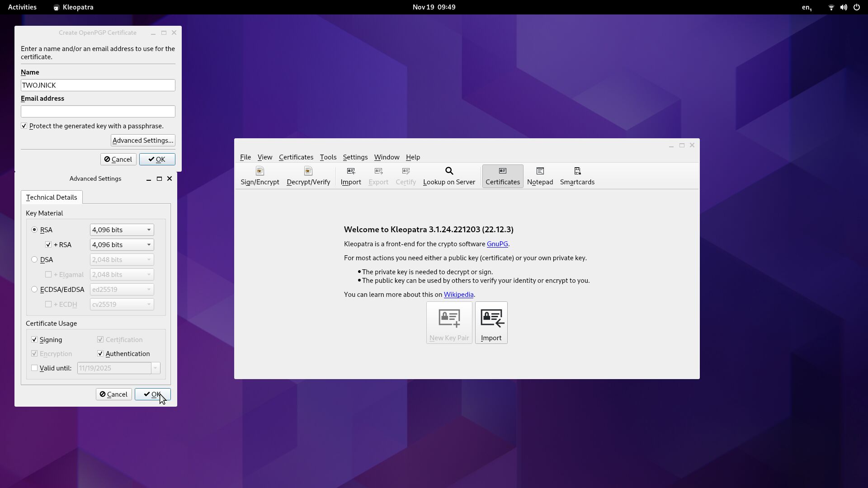Open the Settings menu
The width and height of the screenshot is (868, 488).
[355, 157]
